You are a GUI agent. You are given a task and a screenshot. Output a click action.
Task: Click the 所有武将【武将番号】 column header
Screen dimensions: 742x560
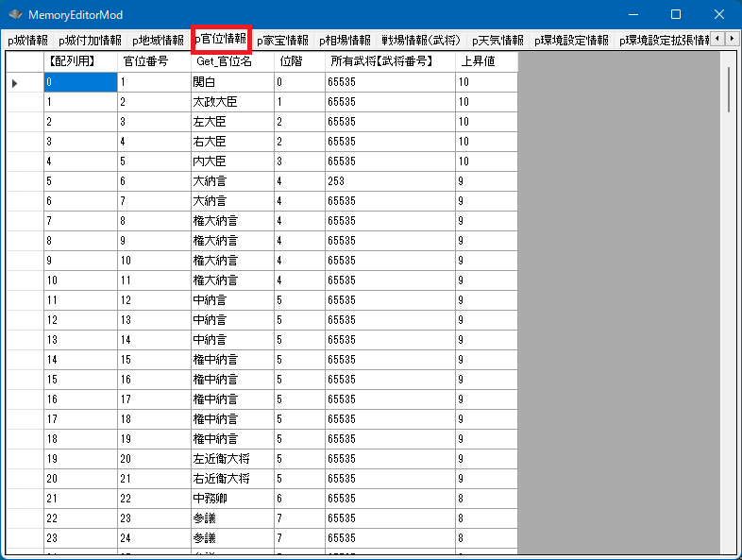[388, 61]
